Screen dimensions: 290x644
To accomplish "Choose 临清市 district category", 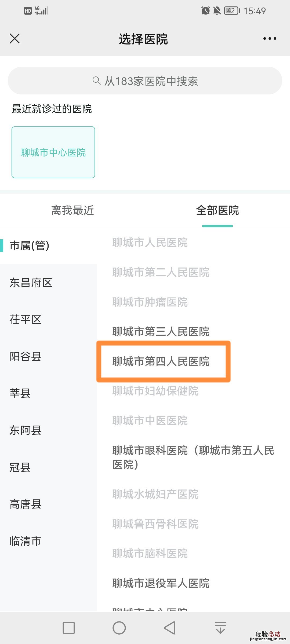I will [x=26, y=541].
